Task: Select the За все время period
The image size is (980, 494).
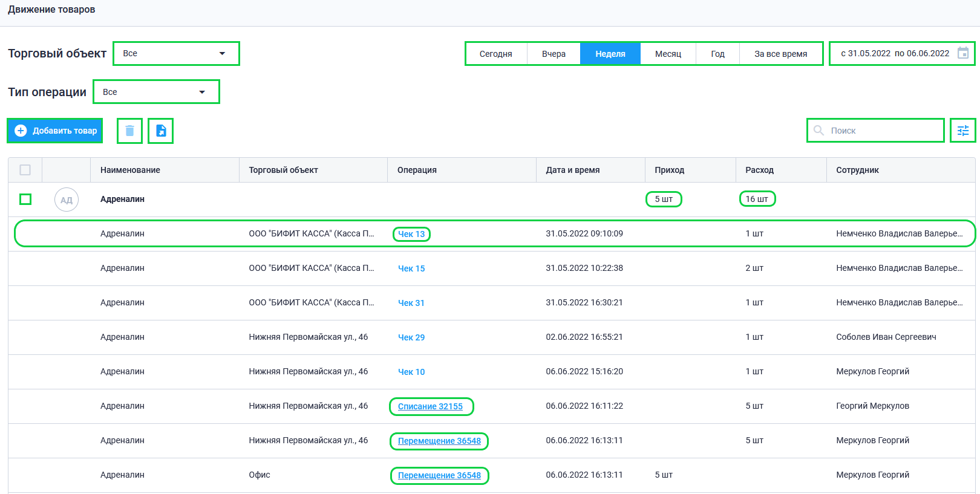Action: [x=780, y=54]
